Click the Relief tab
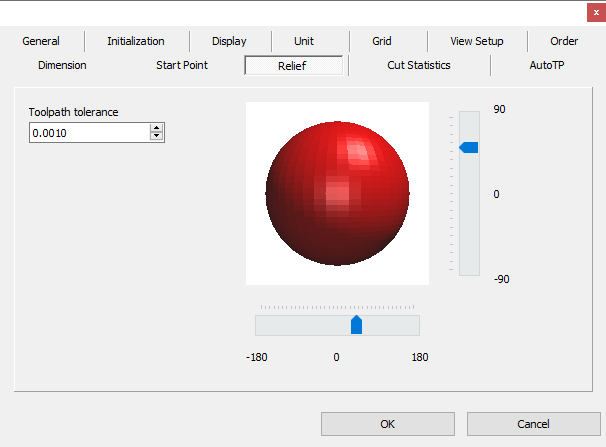This screenshot has height=447, width=606. click(293, 66)
